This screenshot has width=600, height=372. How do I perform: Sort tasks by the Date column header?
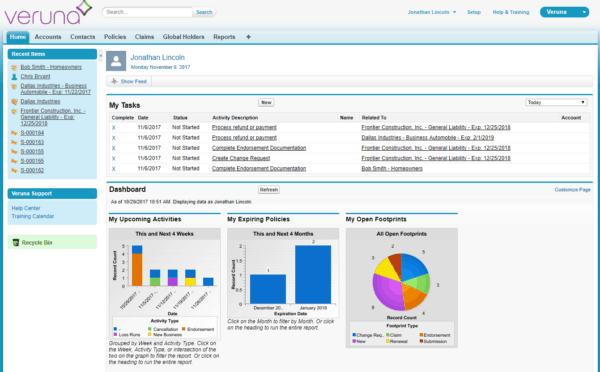[x=143, y=118]
